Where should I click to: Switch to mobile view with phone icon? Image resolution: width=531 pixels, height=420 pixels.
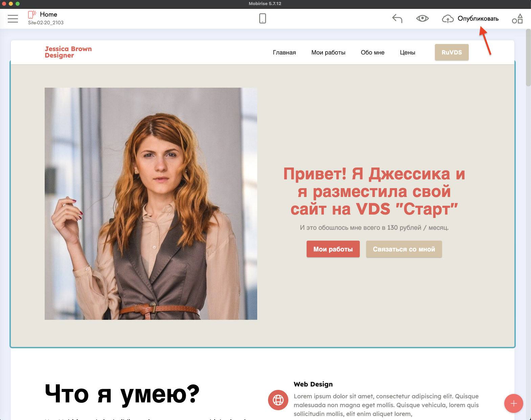[x=263, y=18]
